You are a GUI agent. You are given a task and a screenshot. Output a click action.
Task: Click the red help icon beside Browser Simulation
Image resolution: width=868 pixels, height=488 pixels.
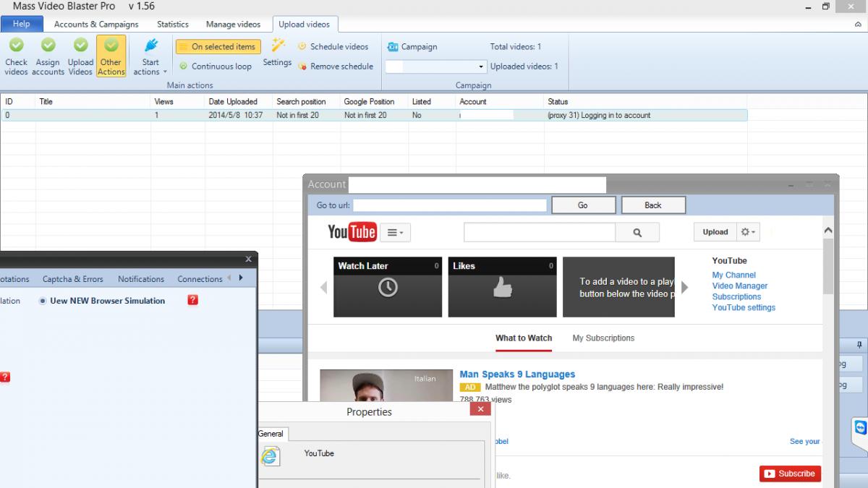coord(192,300)
